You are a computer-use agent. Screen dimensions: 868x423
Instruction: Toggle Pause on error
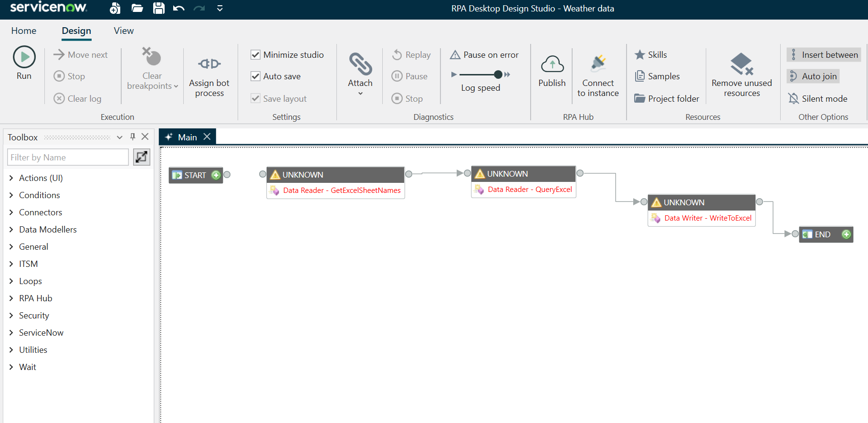[484, 55]
